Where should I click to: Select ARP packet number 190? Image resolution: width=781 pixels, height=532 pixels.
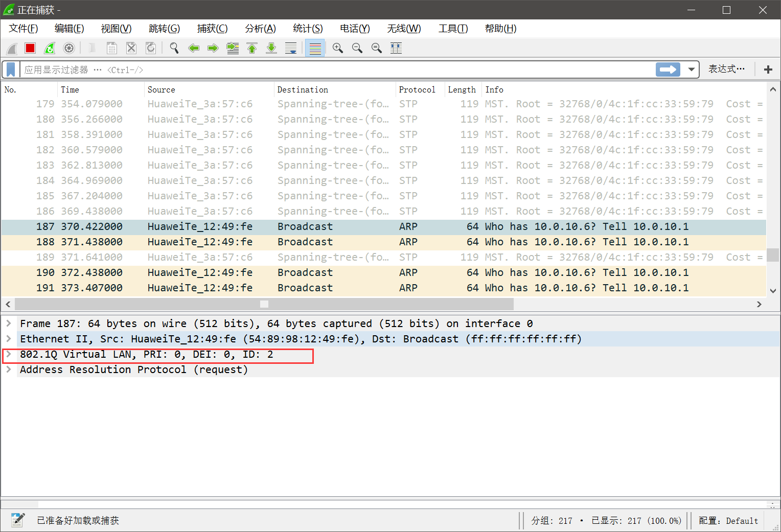pos(383,272)
